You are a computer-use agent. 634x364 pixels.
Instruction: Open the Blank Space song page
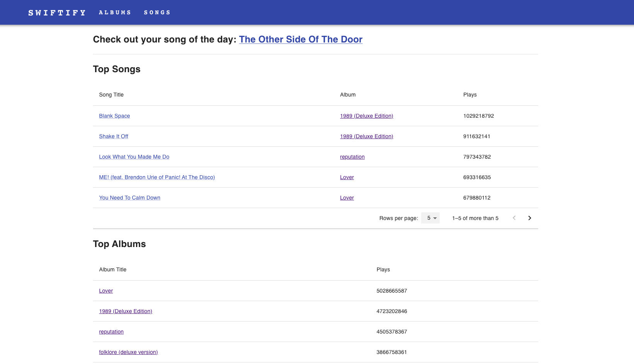pos(114,116)
